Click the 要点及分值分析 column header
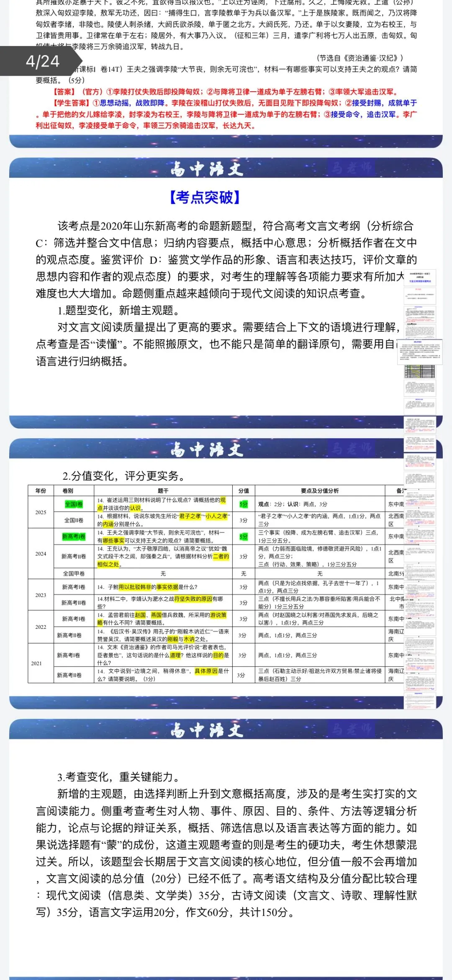This screenshot has height=980, width=452. click(320, 491)
